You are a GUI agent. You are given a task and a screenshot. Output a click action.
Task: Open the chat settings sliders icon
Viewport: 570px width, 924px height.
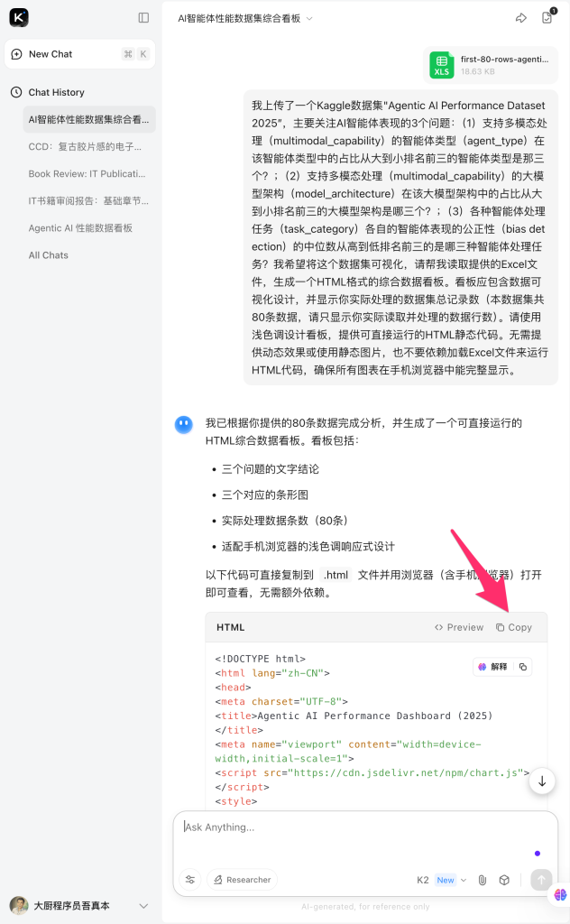point(190,880)
